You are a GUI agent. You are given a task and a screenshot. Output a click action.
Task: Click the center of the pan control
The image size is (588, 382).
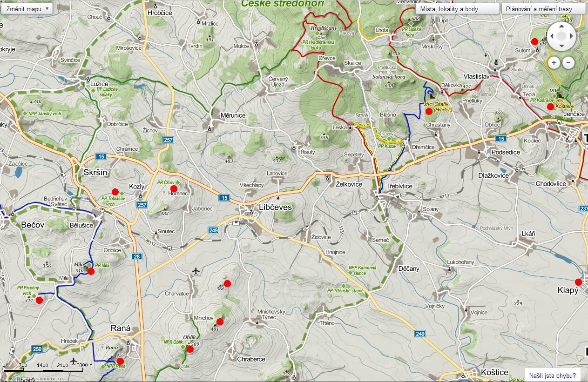[x=561, y=36]
